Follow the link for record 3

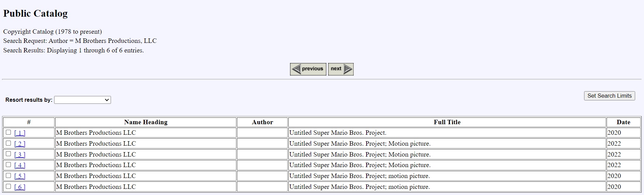point(20,155)
